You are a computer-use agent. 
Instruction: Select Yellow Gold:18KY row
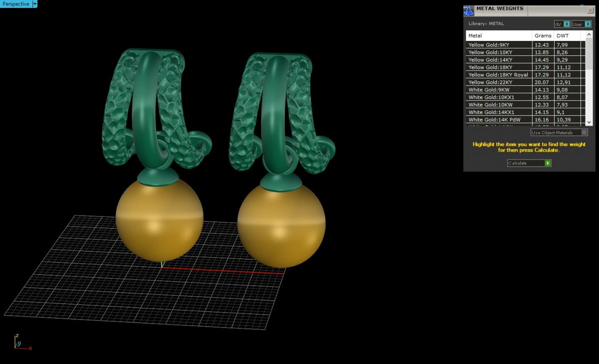click(x=499, y=67)
